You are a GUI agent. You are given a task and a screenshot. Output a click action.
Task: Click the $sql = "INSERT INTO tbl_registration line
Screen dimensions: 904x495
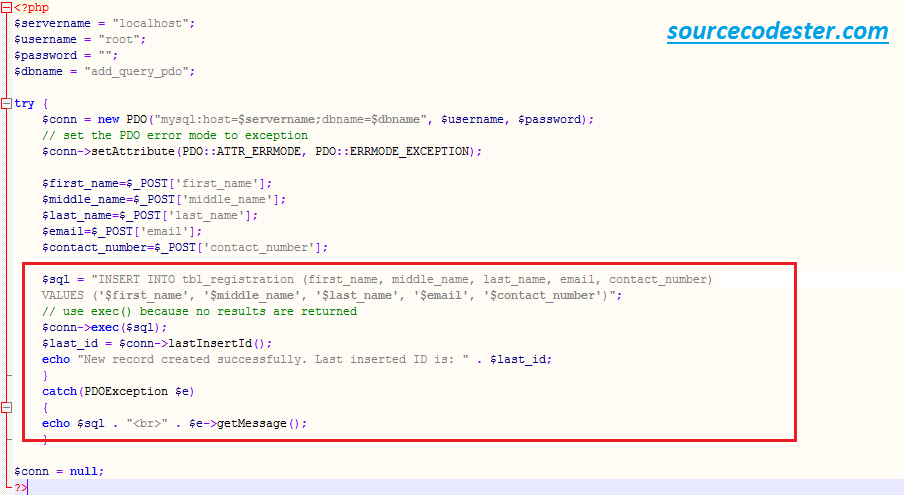coord(377,279)
